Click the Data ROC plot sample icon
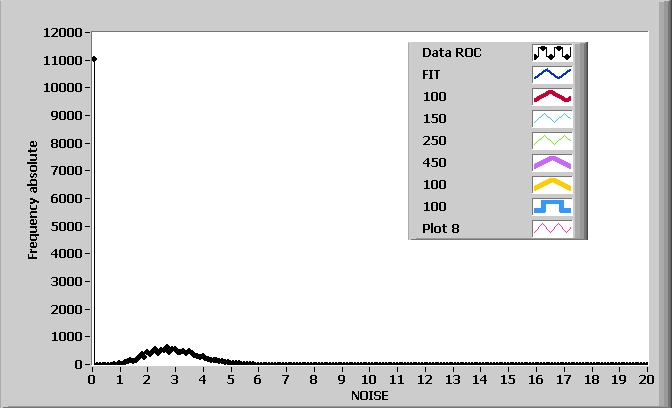 (551, 52)
